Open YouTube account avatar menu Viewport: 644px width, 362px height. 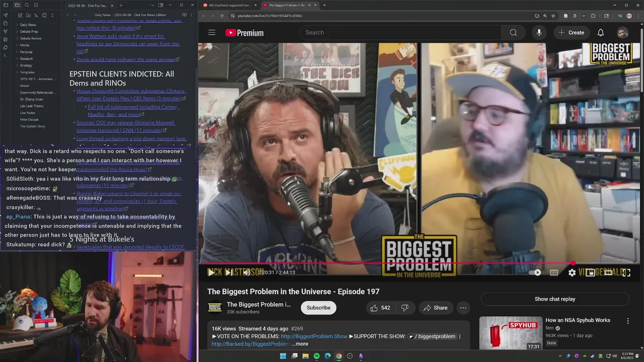coord(622,33)
